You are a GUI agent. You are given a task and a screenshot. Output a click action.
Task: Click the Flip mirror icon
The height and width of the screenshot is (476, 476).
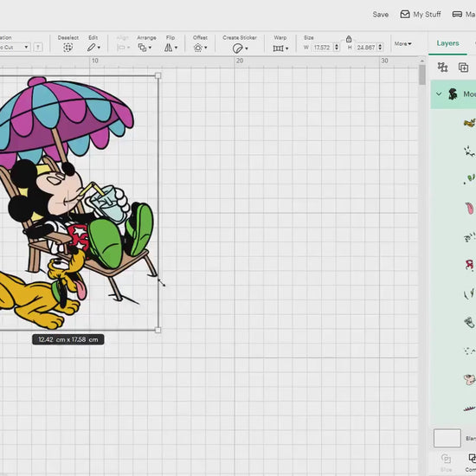[169, 48]
